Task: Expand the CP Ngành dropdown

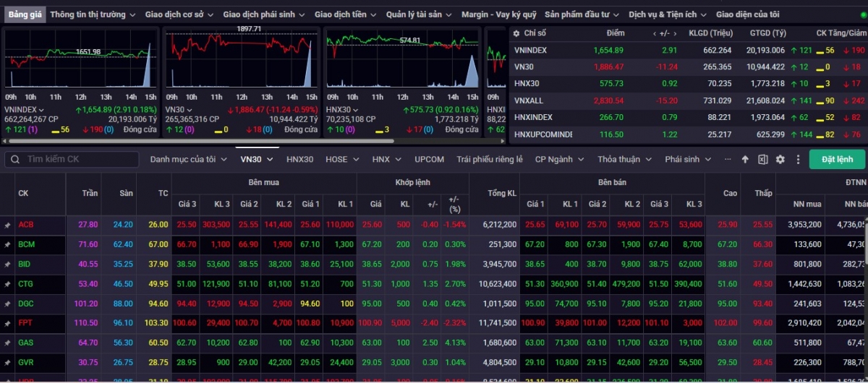Action: tap(559, 160)
